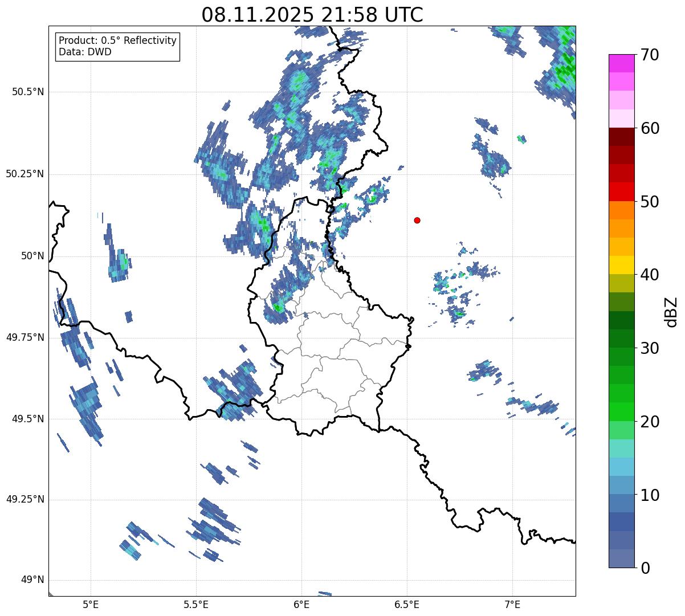Click the red location marker dot
Viewport: 685px width, 616px height.
pyautogui.click(x=417, y=220)
